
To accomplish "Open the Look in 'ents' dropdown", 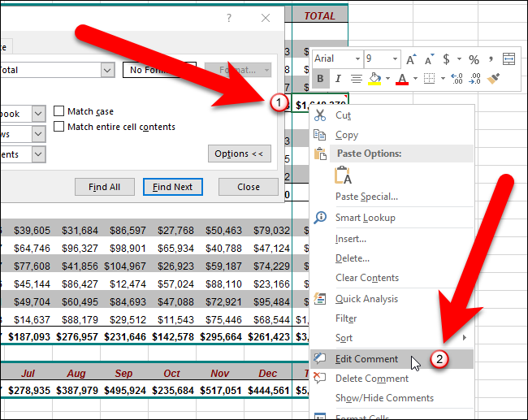I will (x=39, y=154).
